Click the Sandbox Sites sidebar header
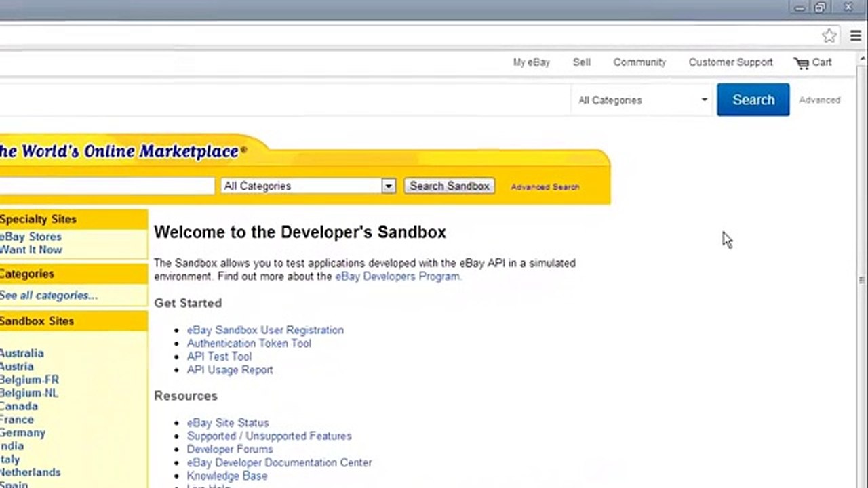Screen dimensions: 868x488 tap(73, 321)
